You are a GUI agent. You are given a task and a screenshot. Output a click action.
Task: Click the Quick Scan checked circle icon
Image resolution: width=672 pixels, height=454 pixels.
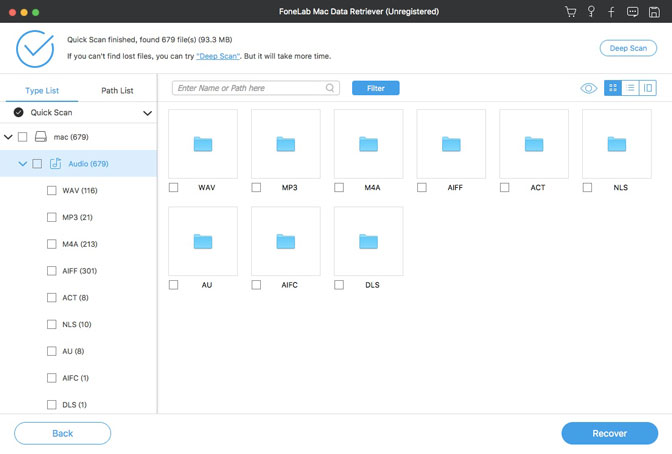pyautogui.click(x=18, y=112)
